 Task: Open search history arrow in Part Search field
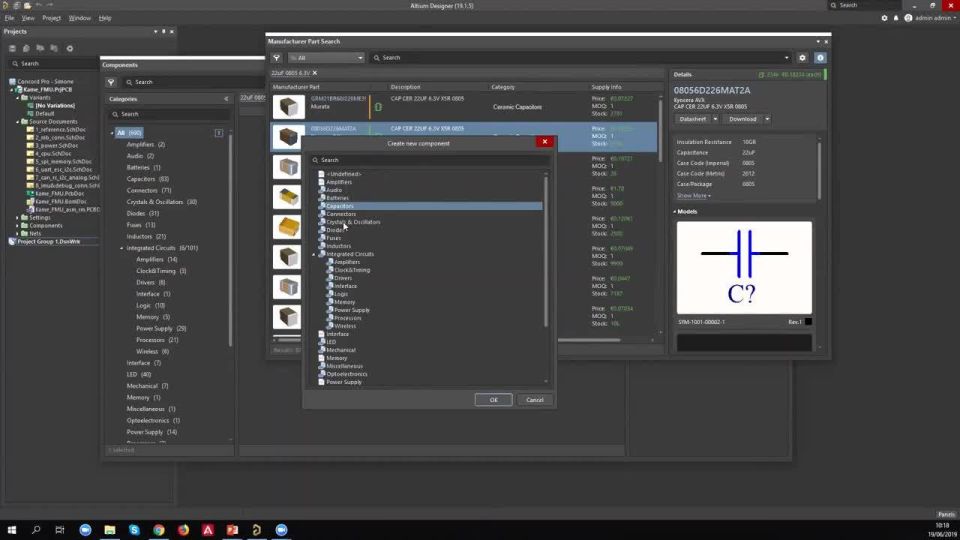coord(787,58)
